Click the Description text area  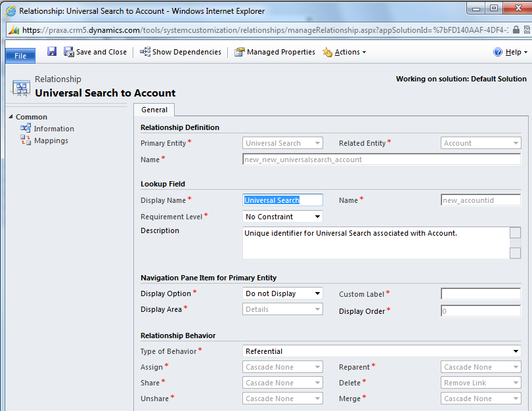pyautogui.click(x=376, y=243)
